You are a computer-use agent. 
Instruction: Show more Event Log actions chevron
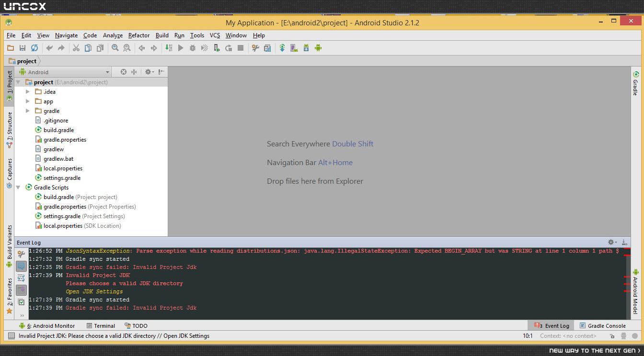click(22, 315)
